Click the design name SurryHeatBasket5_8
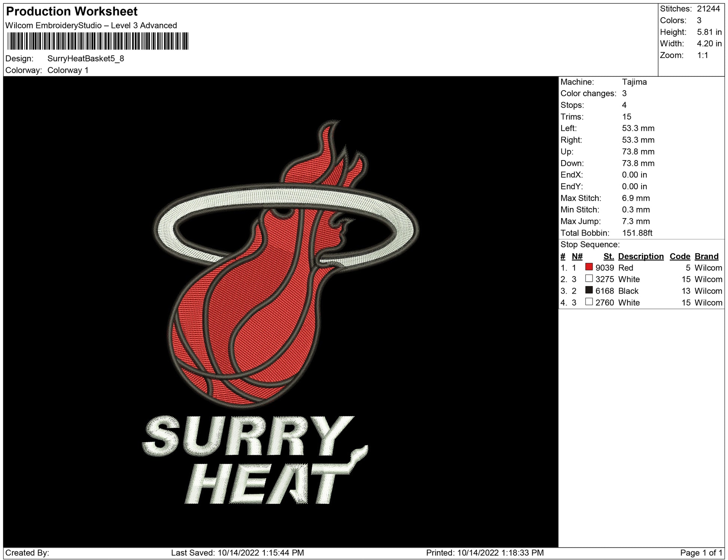The width and height of the screenshot is (728, 560). click(86, 59)
